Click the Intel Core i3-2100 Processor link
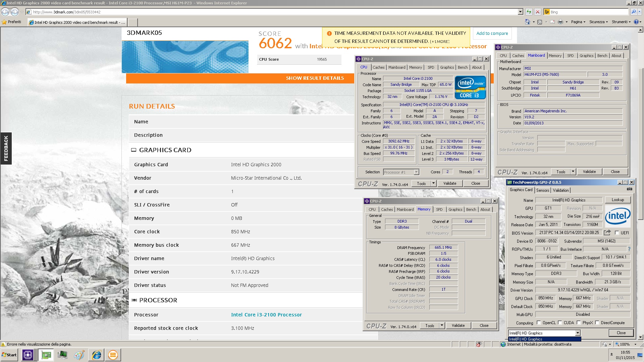This screenshot has height=362, width=644. (x=266, y=315)
